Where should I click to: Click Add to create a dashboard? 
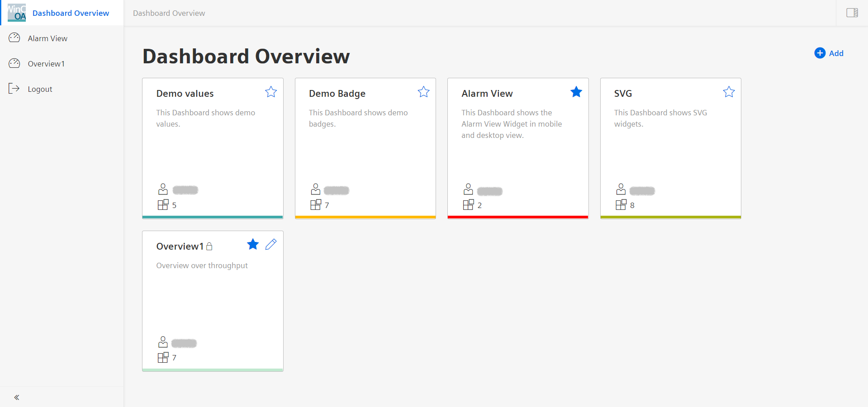[829, 53]
